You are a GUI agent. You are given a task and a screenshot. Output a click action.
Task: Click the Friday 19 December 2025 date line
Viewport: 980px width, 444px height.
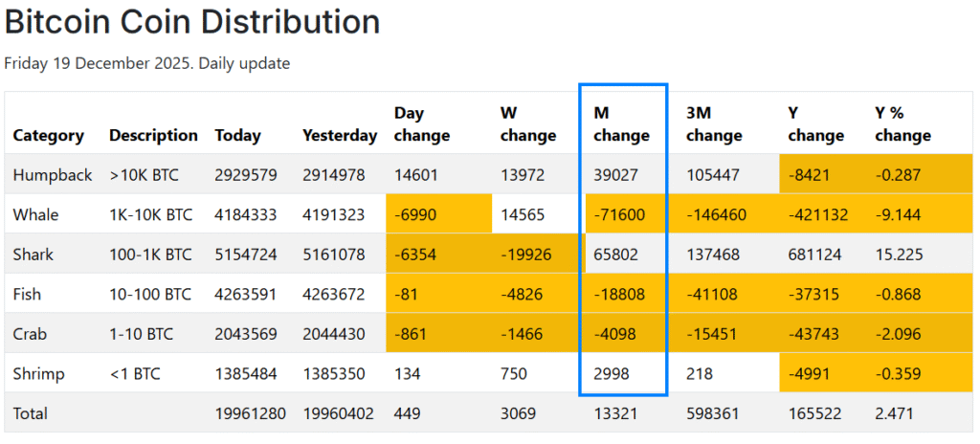147,63
